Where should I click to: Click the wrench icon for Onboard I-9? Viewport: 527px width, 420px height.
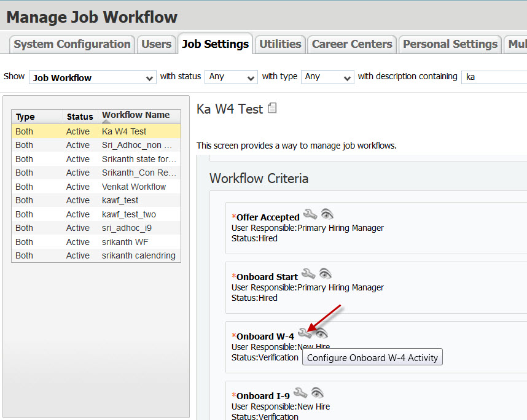[x=300, y=393]
